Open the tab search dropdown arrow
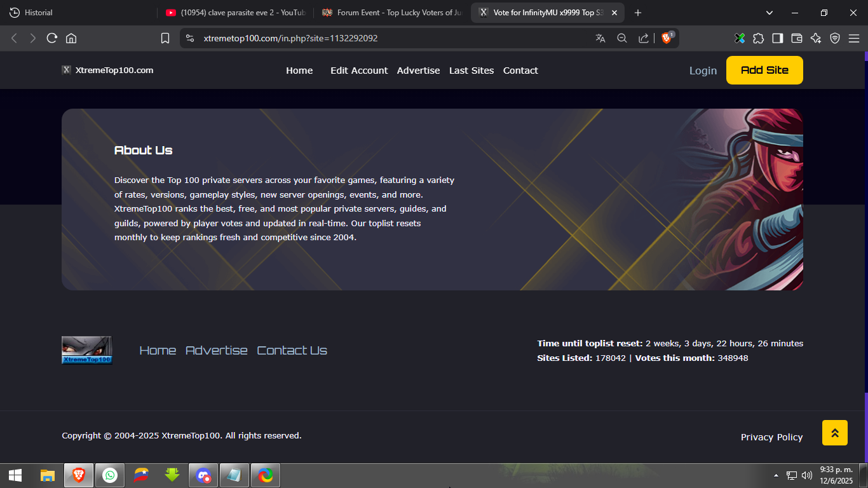The width and height of the screenshot is (868, 488). point(770,13)
